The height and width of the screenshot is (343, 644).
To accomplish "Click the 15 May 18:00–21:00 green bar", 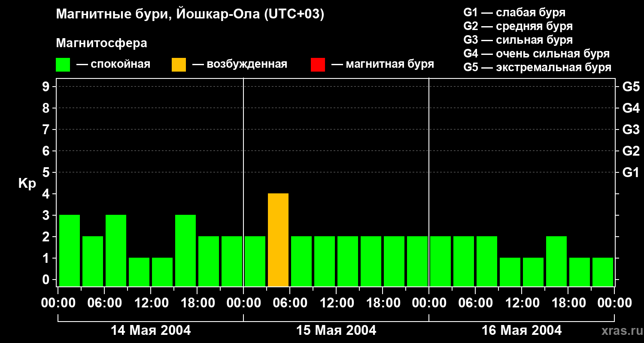I will 394,262.
